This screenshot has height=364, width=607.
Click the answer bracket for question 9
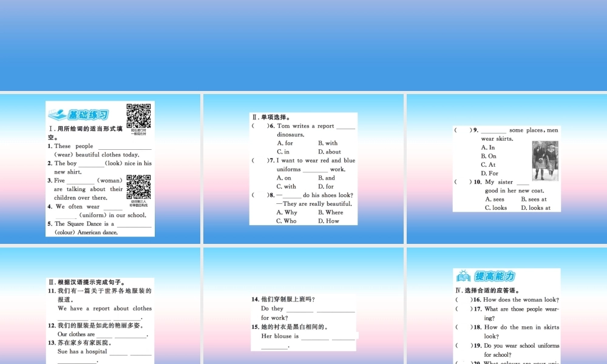tap(463, 130)
